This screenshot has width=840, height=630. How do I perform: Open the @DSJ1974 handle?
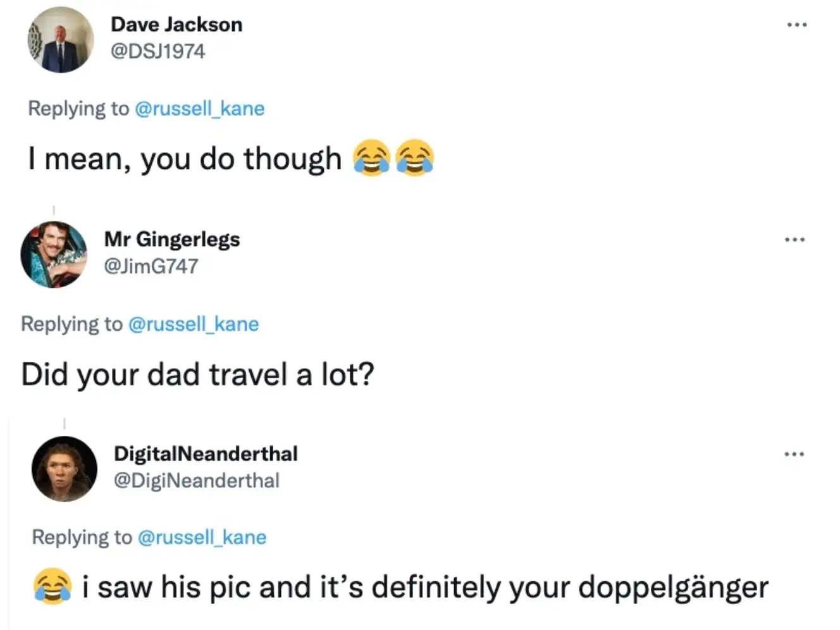coord(157,51)
